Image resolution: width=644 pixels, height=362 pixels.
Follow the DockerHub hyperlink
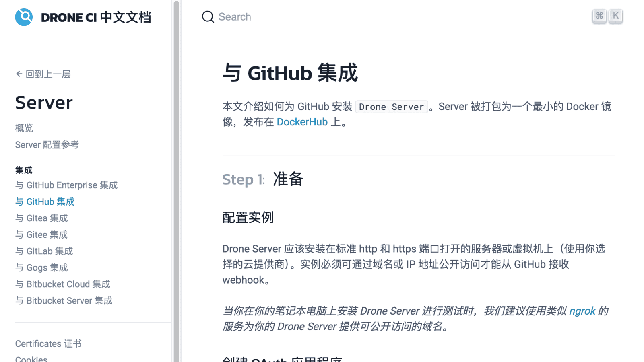(x=302, y=122)
